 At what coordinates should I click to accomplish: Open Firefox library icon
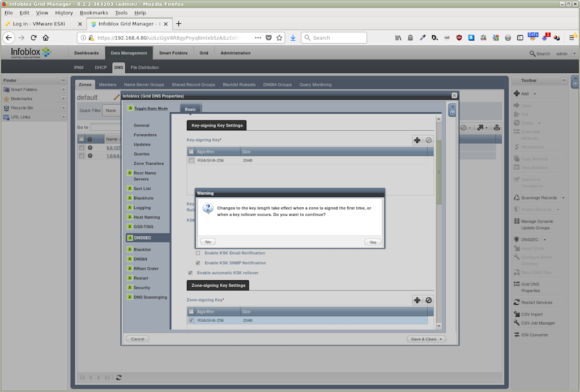(x=398, y=38)
